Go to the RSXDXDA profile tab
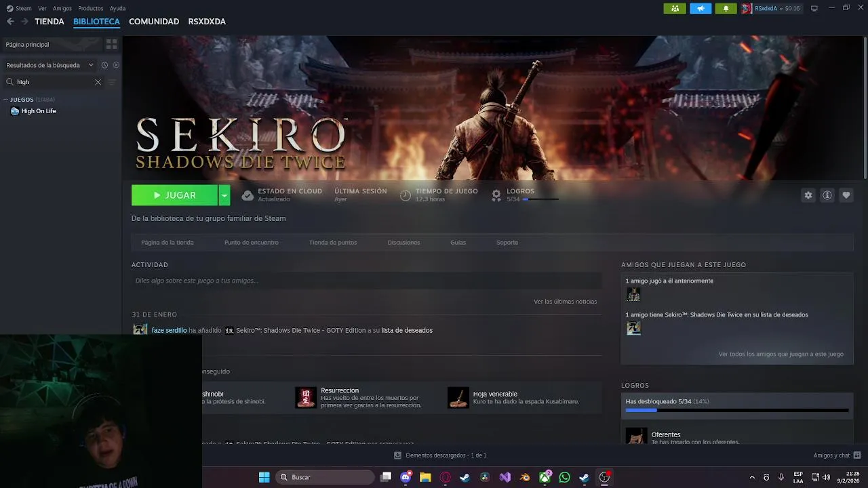Image resolution: width=868 pixels, height=488 pixels. click(x=207, y=22)
